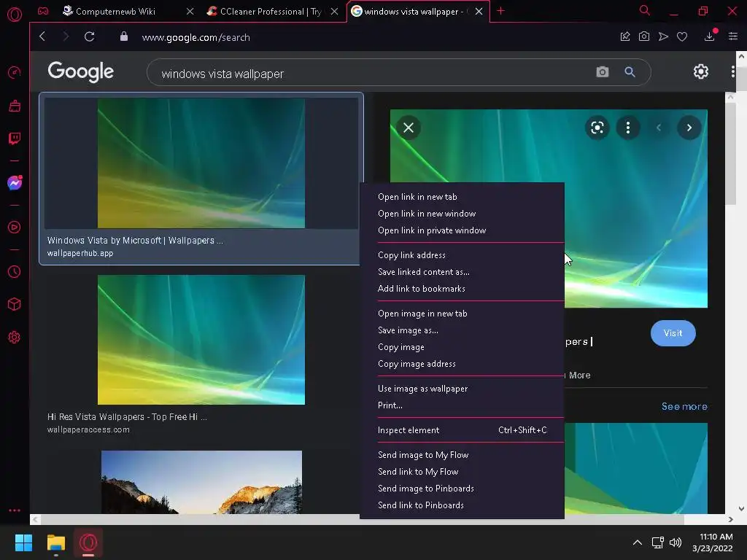
Task: Choose Inspect element
Action: point(462,430)
